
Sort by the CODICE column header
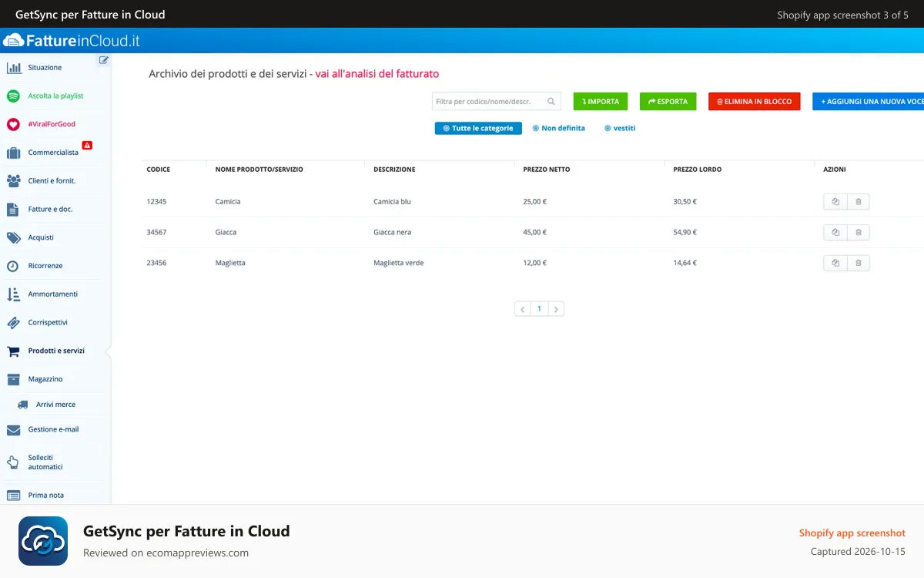(159, 170)
